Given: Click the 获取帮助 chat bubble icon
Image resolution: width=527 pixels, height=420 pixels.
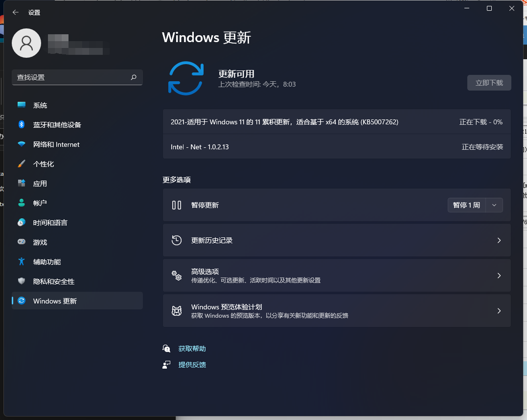Looking at the screenshot, I should click(166, 349).
